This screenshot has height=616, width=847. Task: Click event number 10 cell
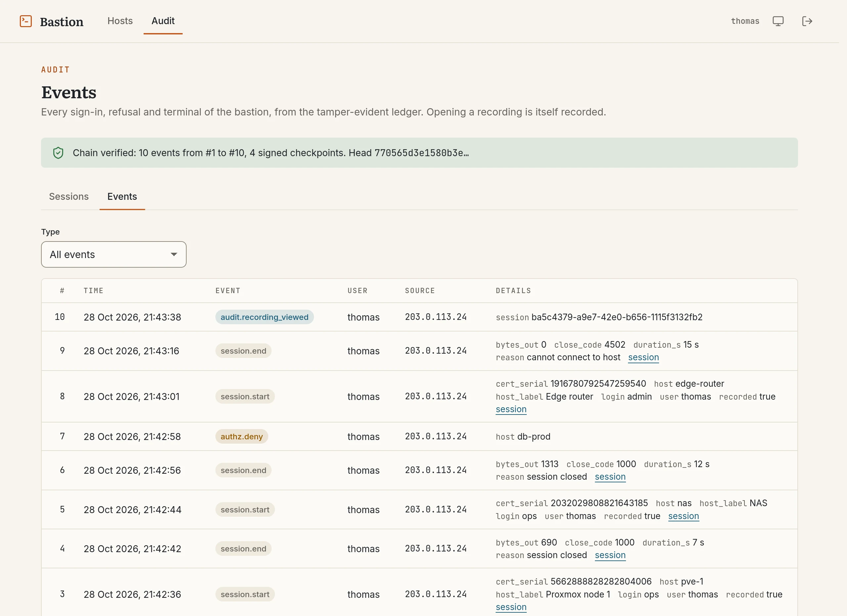tap(60, 317)
